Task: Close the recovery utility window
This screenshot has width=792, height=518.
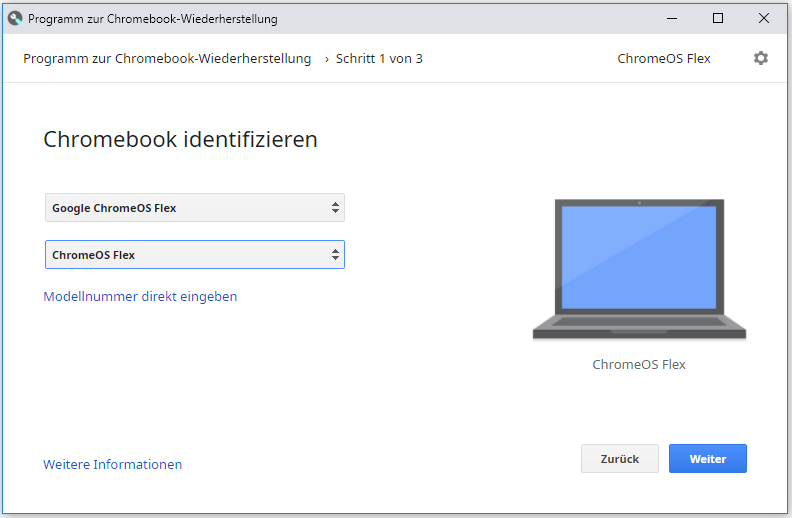Action: (x=764, y=19)
